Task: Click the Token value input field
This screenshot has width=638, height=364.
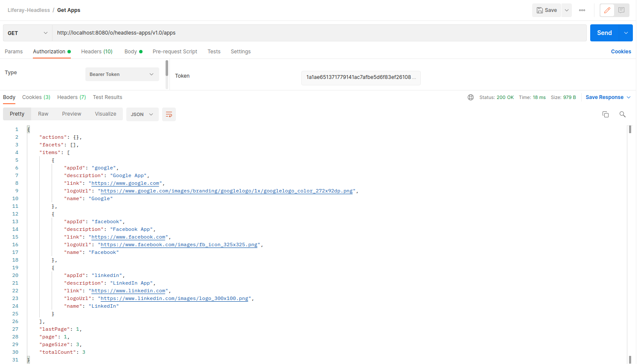Action: [x=361, y=78]
